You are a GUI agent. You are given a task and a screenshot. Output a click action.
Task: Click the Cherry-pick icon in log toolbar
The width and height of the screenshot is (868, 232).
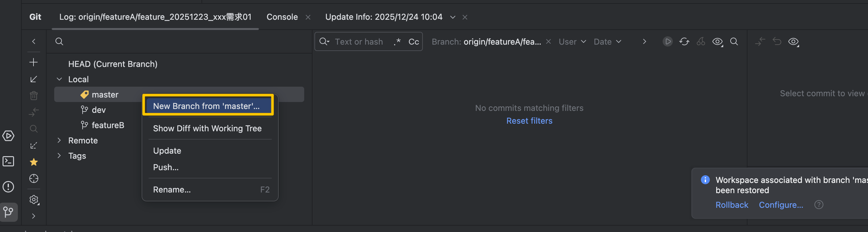pos(701,42)
